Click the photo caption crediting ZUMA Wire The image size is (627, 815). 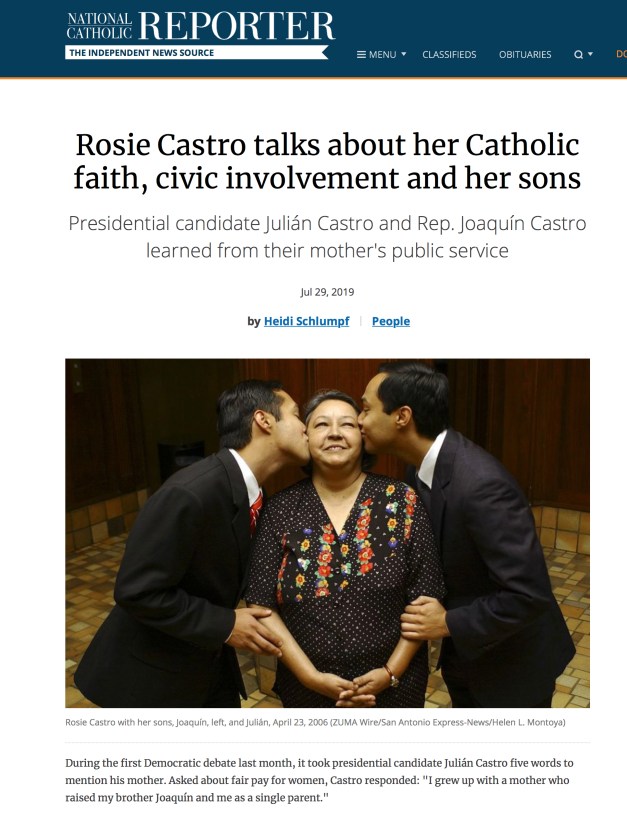tap(315, 722)
